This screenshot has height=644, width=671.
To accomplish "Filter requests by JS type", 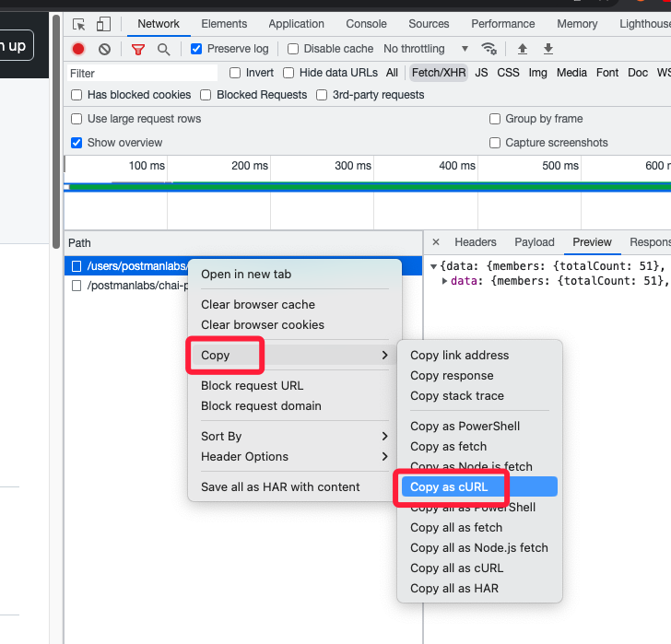I will tap(481, 73).
